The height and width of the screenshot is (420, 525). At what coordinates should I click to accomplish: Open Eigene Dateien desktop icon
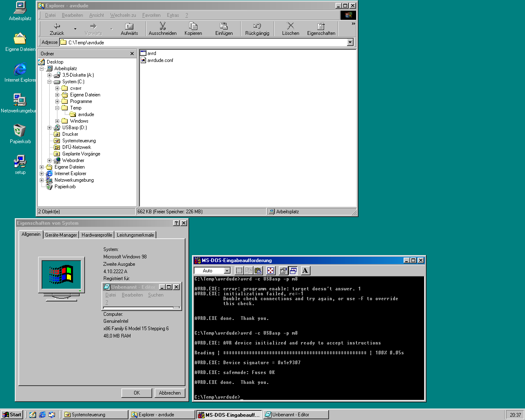click(x=20, y=42)
